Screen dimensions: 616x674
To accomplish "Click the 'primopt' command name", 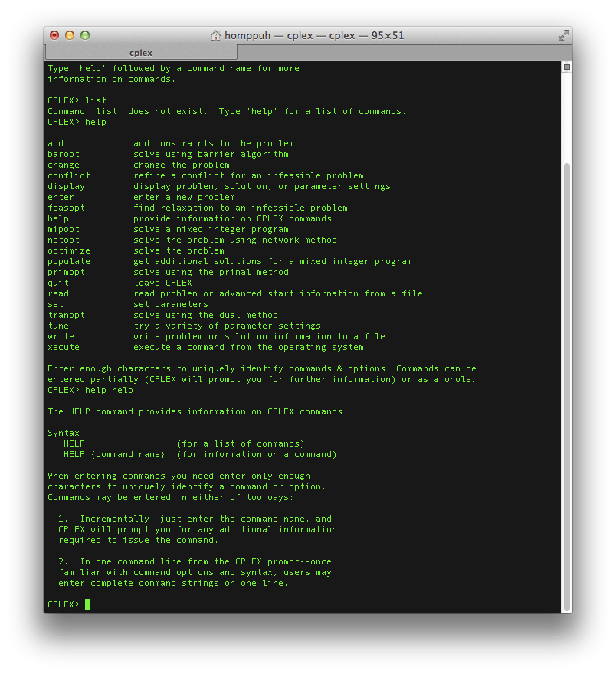I will (x=66, y=272).
